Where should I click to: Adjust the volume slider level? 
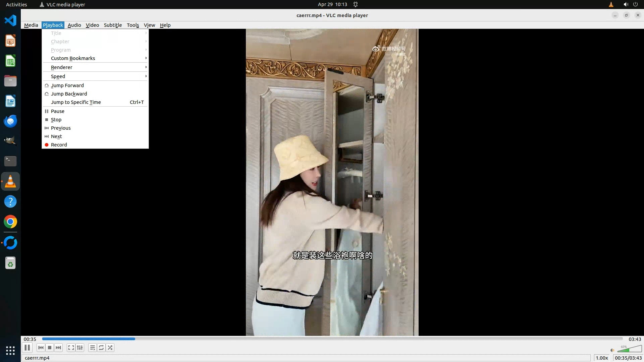630,349
